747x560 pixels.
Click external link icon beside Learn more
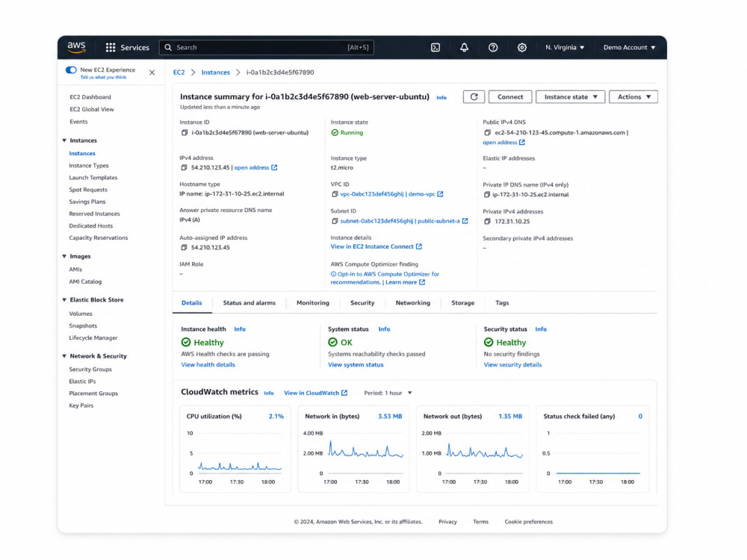click(422, 282)
